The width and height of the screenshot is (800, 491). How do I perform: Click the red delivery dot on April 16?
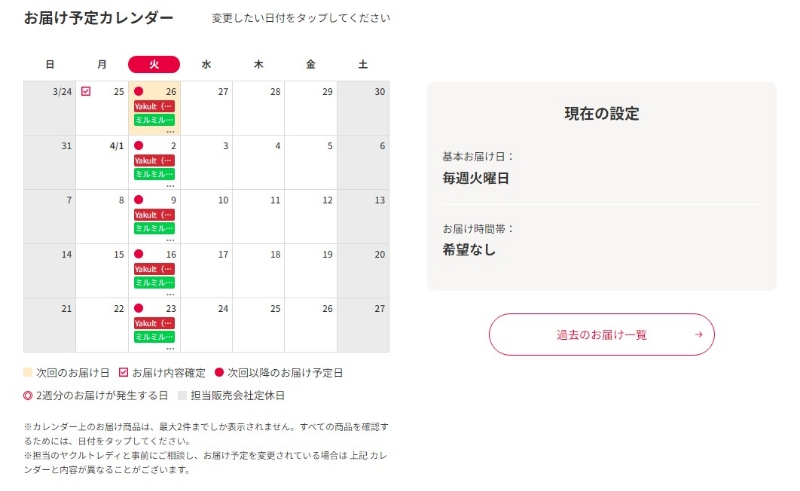click(x=138, y=254)
